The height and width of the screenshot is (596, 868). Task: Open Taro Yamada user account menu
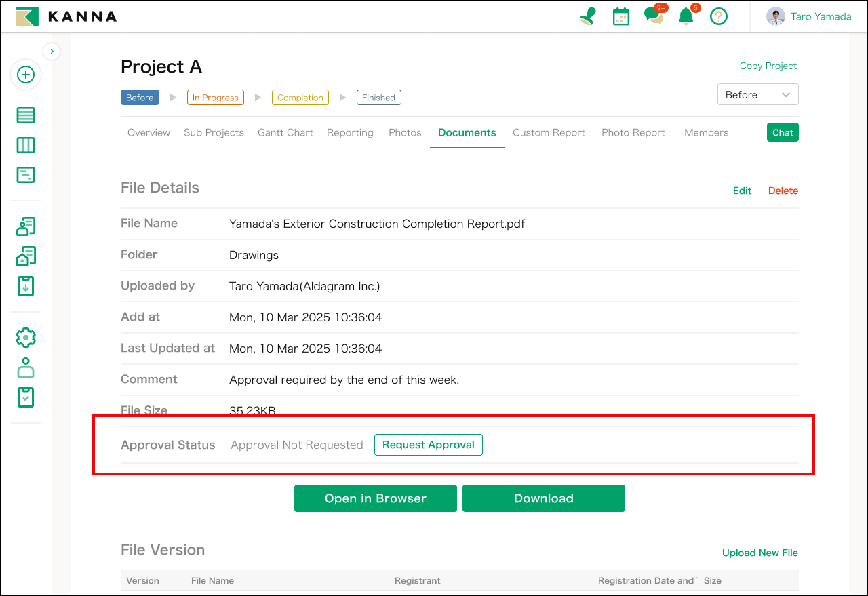tap(809, 16)
